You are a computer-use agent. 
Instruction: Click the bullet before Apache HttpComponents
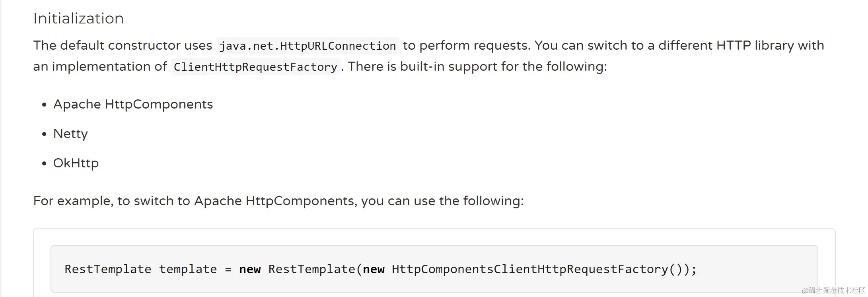(x=44, y=105)
